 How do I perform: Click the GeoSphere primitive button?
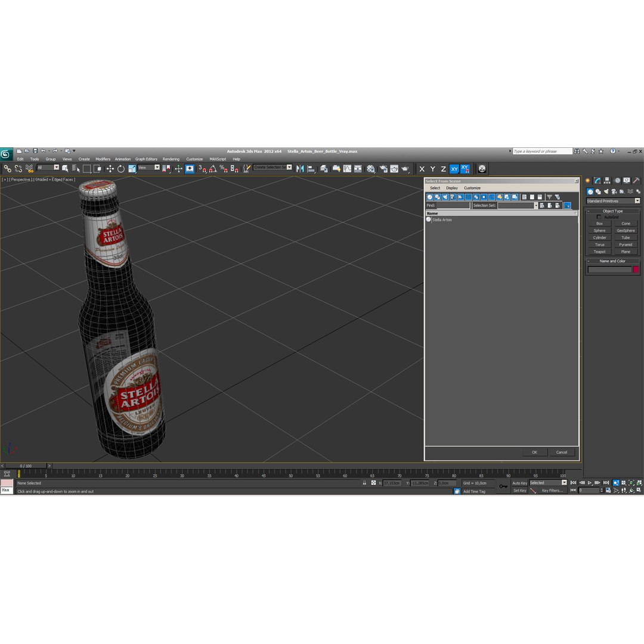pyautogui.click(x=626, y=230)
